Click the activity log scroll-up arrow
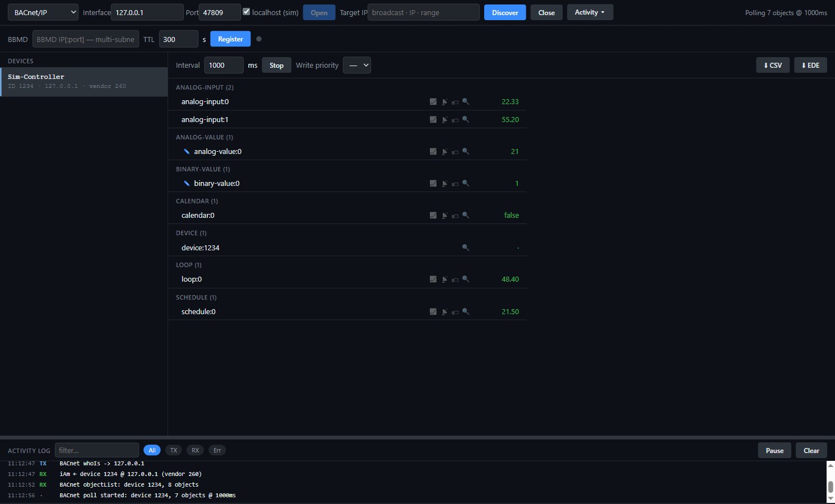Screen dimensions: 835x504 831,465
